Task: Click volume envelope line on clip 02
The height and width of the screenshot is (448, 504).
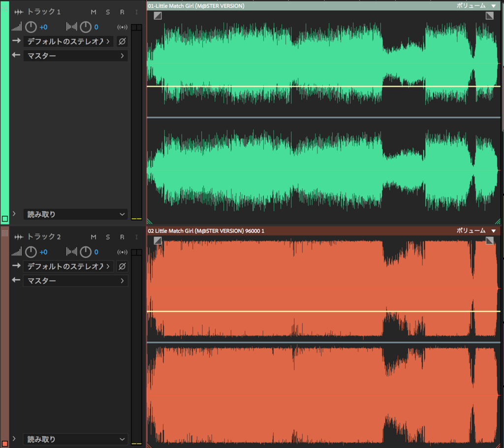Action: [323, 311]
